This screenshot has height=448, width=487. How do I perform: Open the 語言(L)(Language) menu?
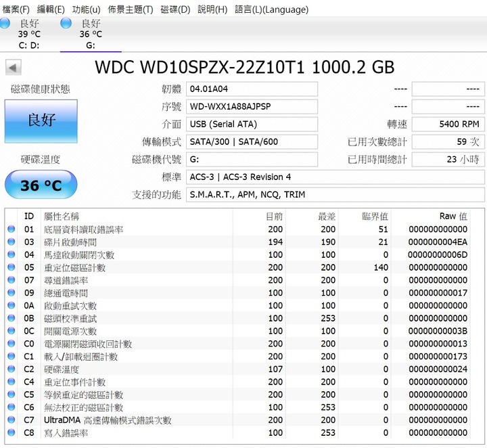[271, 9]
